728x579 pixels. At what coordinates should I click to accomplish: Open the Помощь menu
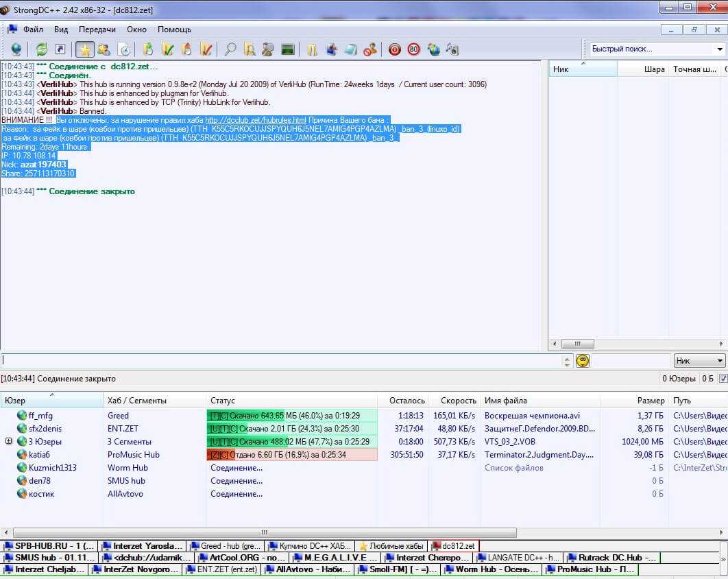click(174, 29)
